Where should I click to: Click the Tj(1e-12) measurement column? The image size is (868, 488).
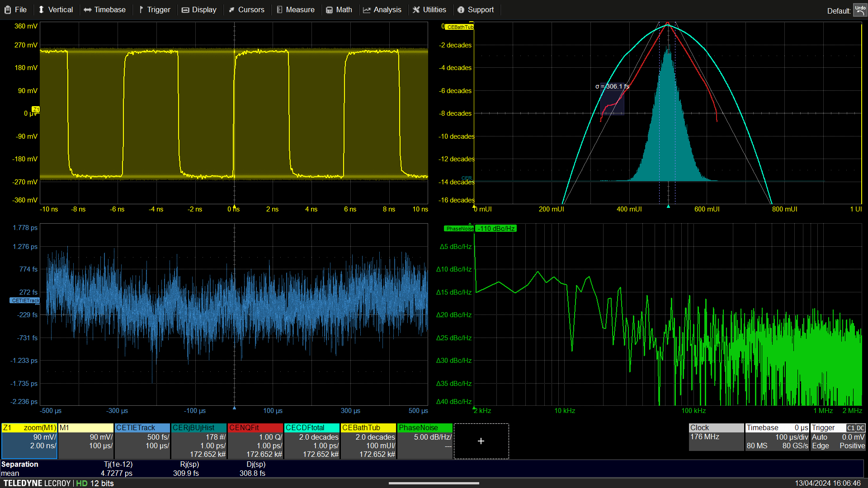118,465
